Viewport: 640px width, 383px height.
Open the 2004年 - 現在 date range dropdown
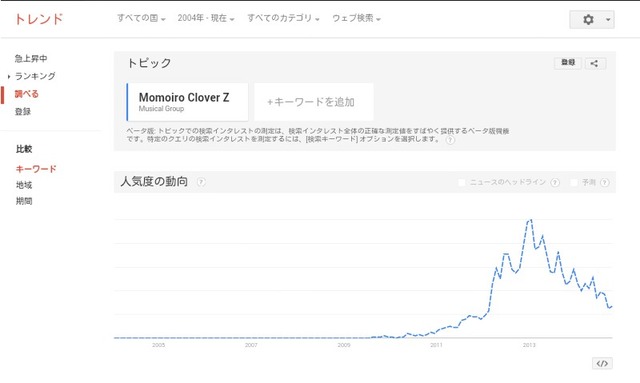coord(206,18)
